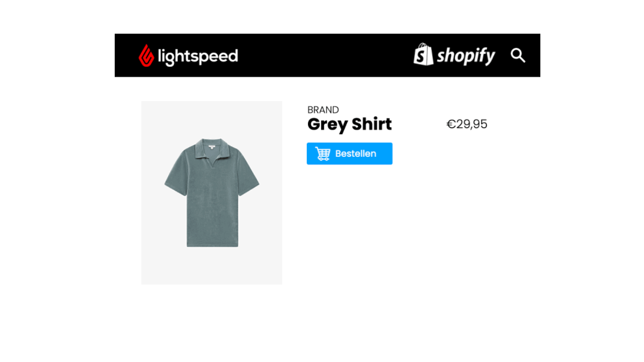Viewport: 644px width, 362px height.
Task: Click the Bestellen button label
Action: [356, 154]
